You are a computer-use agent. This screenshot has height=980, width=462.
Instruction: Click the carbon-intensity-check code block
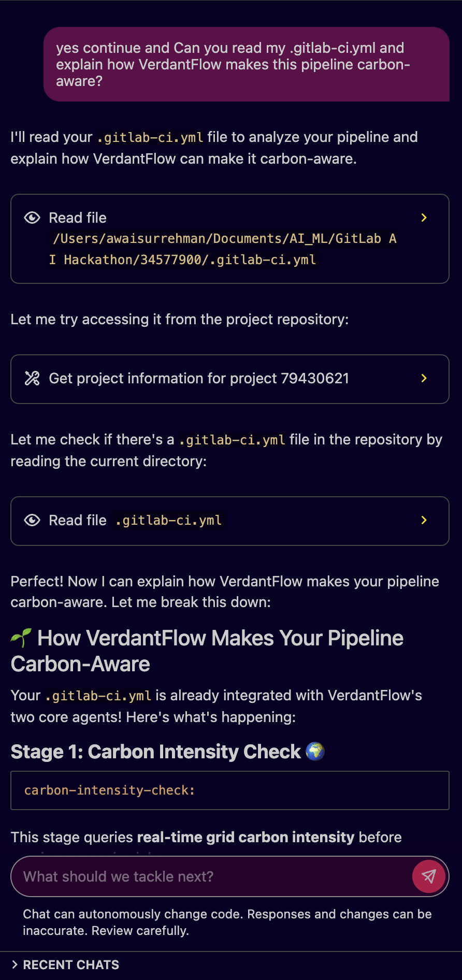229,790
